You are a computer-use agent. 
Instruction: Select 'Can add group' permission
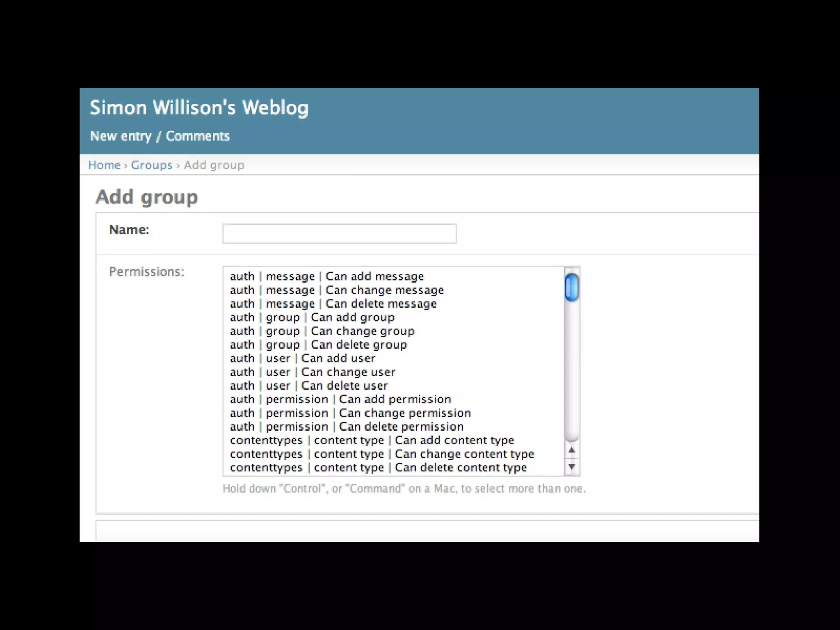tap(312, 317)
